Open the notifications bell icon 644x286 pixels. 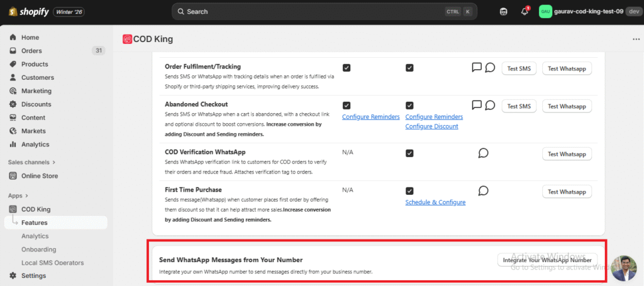point(525,11)
